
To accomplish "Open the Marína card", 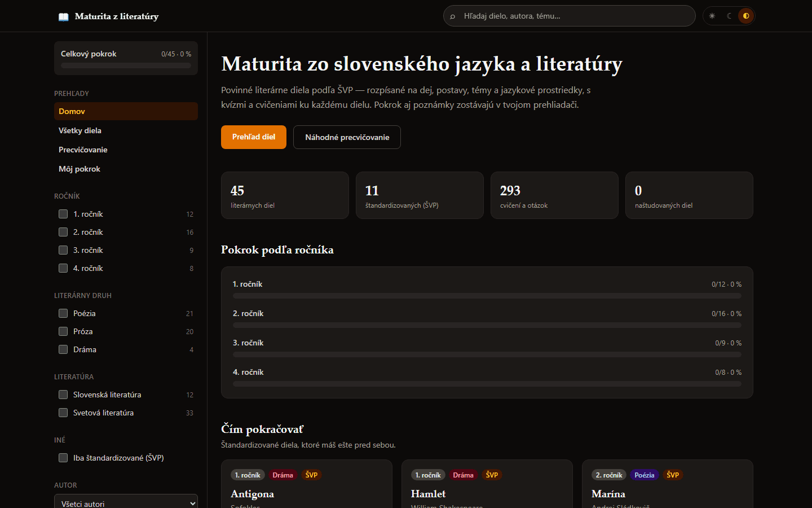I will pyautogui.click(x=668, y=484).
